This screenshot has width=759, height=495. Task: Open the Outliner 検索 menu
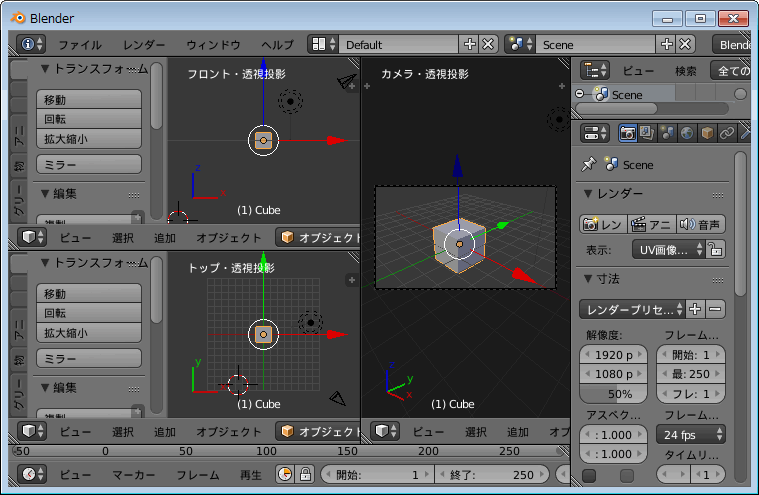686,71
